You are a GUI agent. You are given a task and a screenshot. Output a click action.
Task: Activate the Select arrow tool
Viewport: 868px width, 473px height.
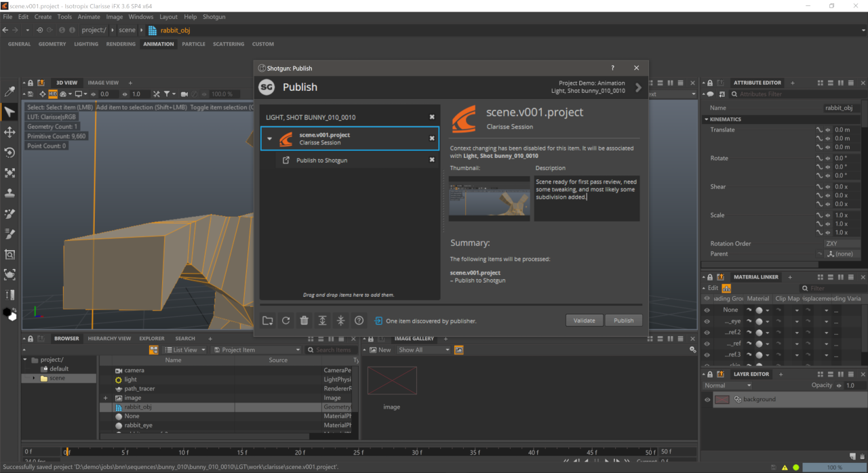click(9, 112)
